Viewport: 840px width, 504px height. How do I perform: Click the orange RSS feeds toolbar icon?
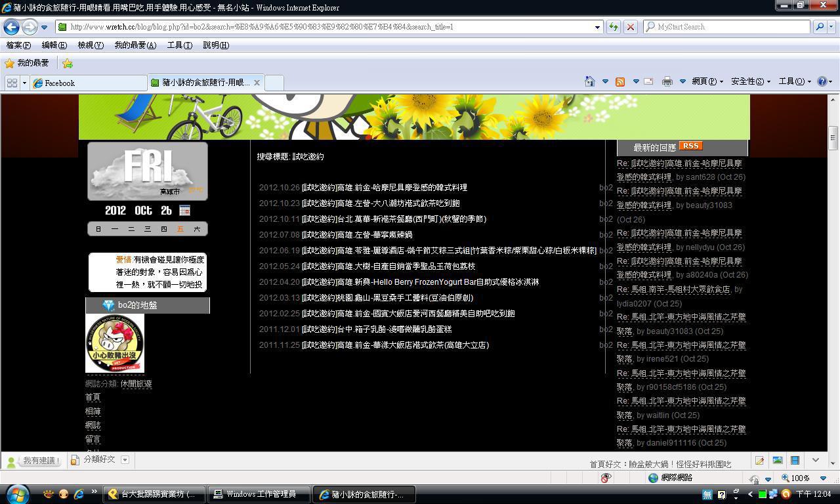(619, 81)
